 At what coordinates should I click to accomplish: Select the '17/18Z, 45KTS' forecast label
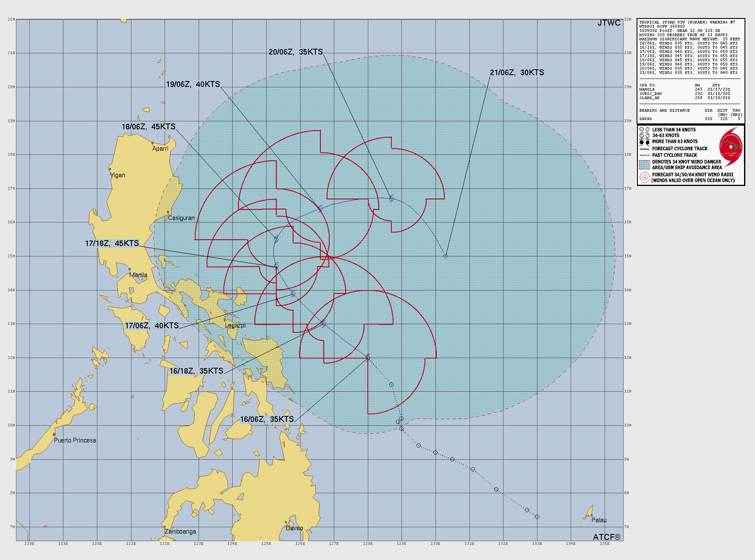tap(112, 243)
